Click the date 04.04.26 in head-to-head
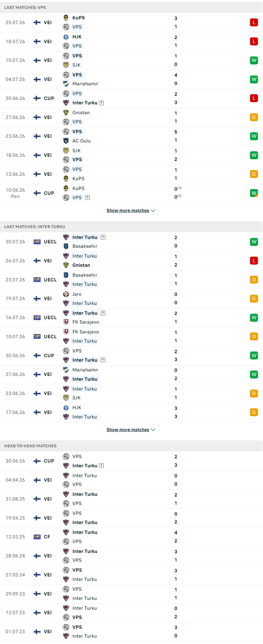The image size is (263, 644). coord(15,480)
